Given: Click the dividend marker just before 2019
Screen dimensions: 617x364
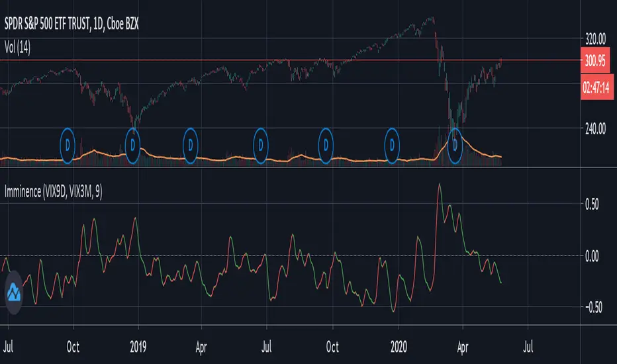Looking at the screenshot, I should [x=132, y=146].
